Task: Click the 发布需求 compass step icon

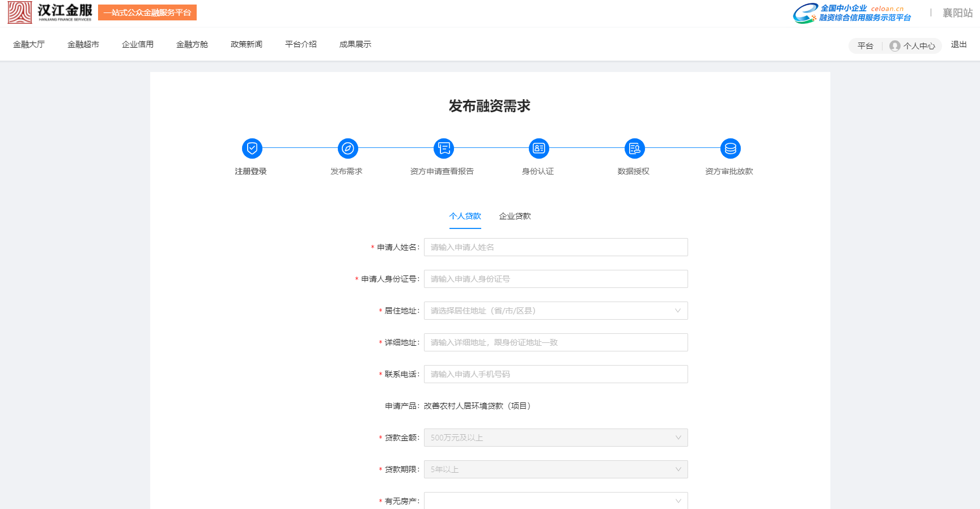Action: (347, 149)
